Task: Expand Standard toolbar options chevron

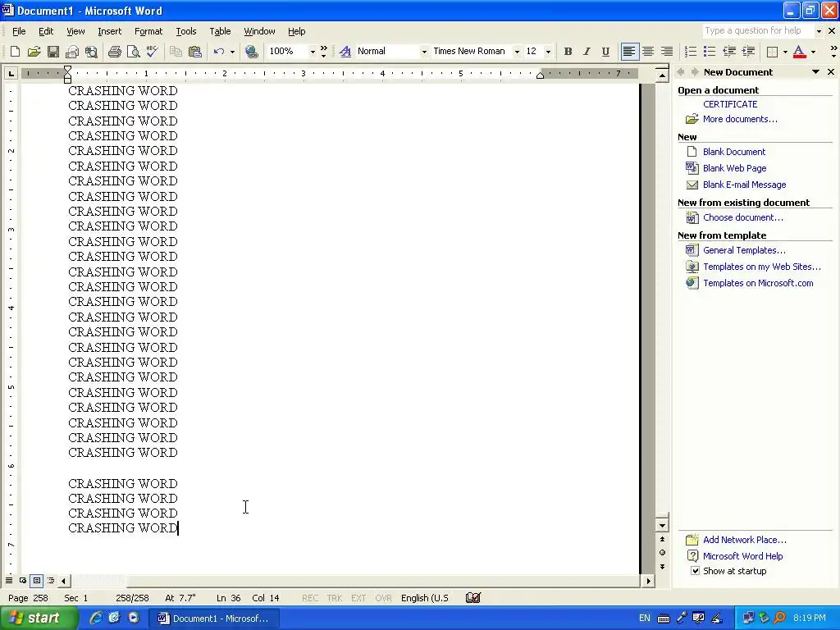Action: pos(323,52)
